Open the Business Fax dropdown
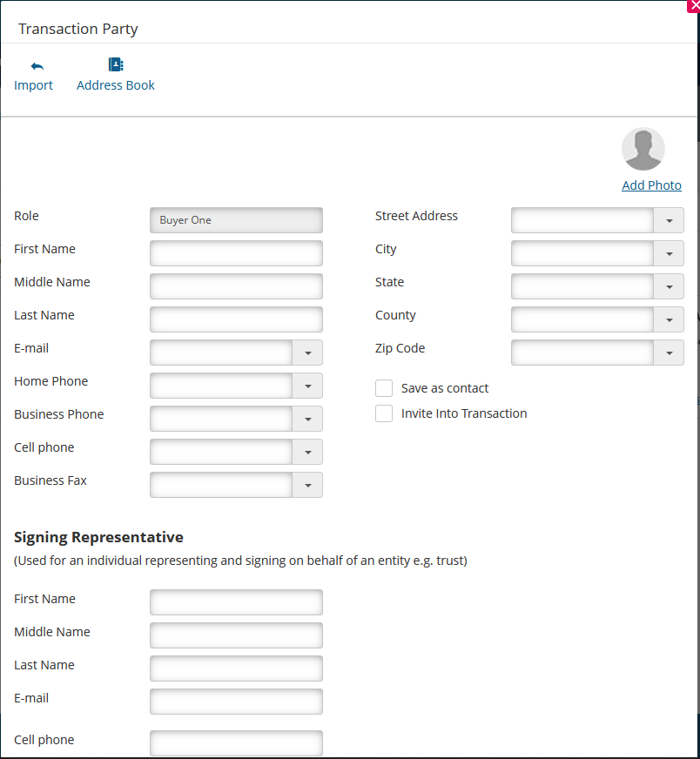 point(308,485)
